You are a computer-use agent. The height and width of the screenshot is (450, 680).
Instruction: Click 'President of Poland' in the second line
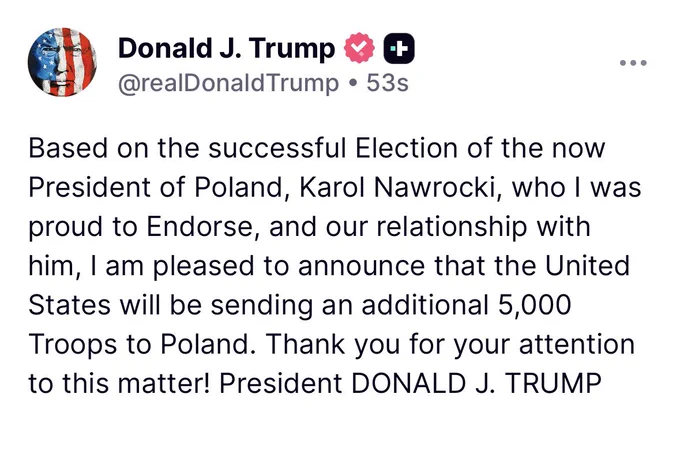pyautogui.click(x=155, y=188)
